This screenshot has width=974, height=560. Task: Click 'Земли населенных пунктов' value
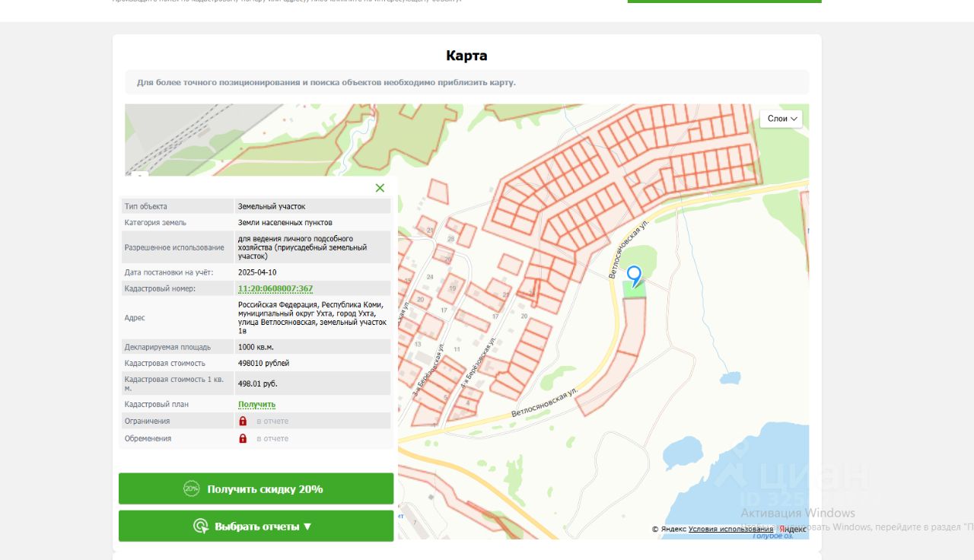click(x=285, y=222)
